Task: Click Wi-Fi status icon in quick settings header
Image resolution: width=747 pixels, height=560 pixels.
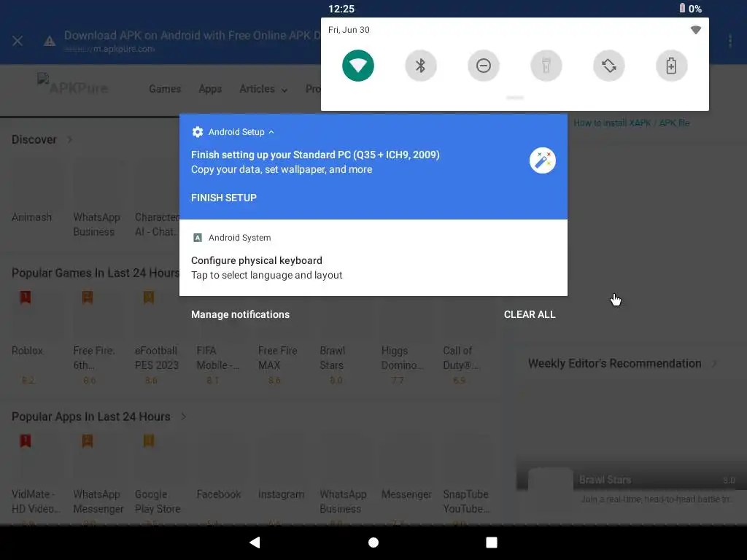Action: point(695,30)
